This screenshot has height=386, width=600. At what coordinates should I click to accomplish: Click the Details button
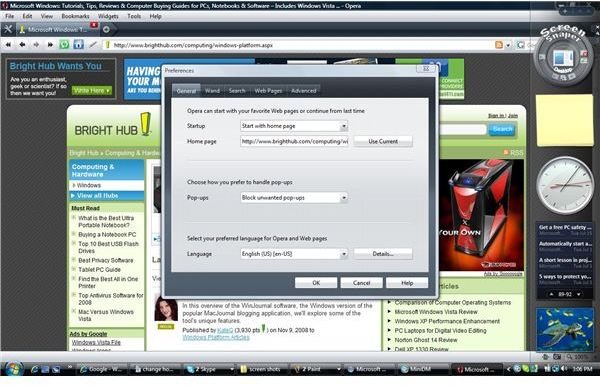click(x=383, y=254)
